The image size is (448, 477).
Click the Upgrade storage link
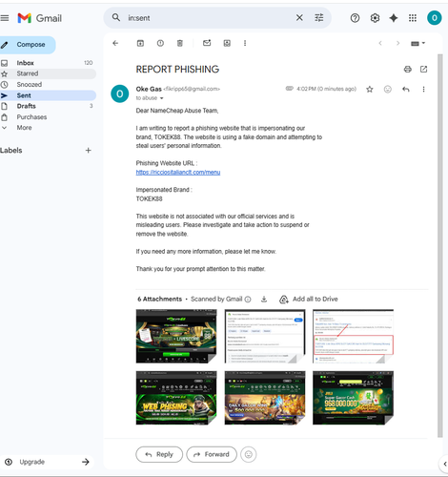tap(47, 462)
